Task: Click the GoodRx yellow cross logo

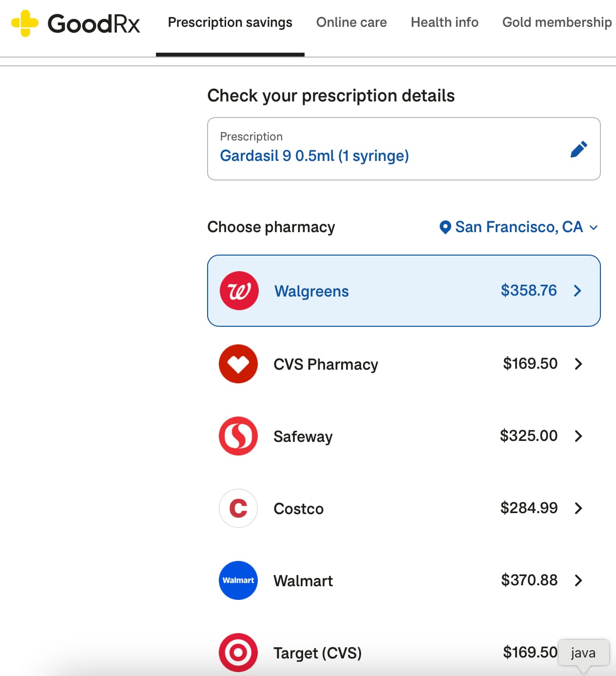Action: pos(24,23)
